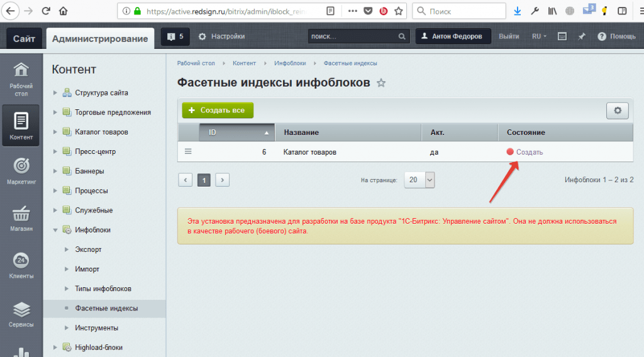The width and height of the screenshot is (644, 357).
Task: Select Фасетные индексы tree item
Action: [106, 308]
